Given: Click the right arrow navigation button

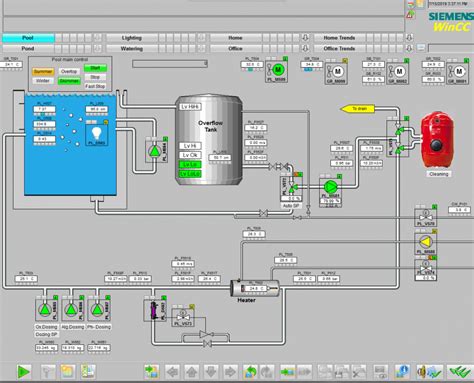Looking at the screenshot, I should [x=231, y=371].
